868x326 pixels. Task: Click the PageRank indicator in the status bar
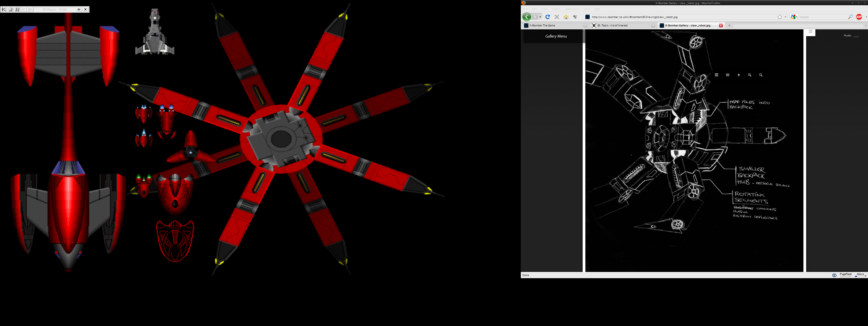point(845,275)
